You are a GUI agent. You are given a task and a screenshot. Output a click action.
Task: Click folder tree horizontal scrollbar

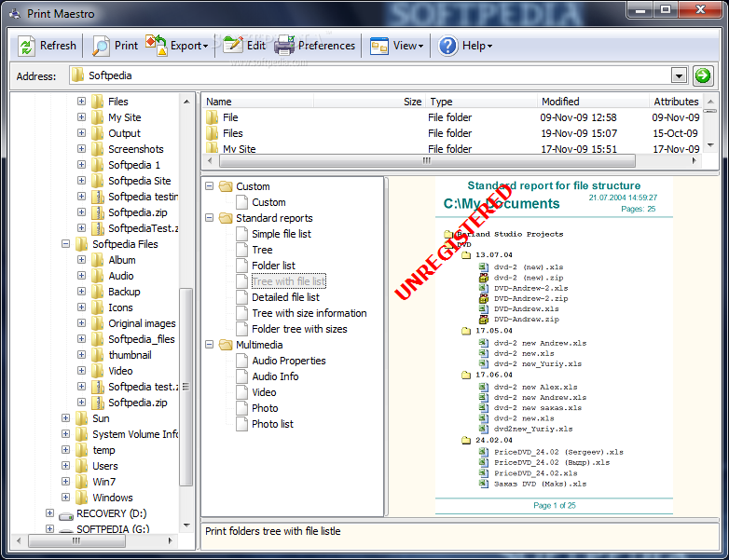coord(76,541)
